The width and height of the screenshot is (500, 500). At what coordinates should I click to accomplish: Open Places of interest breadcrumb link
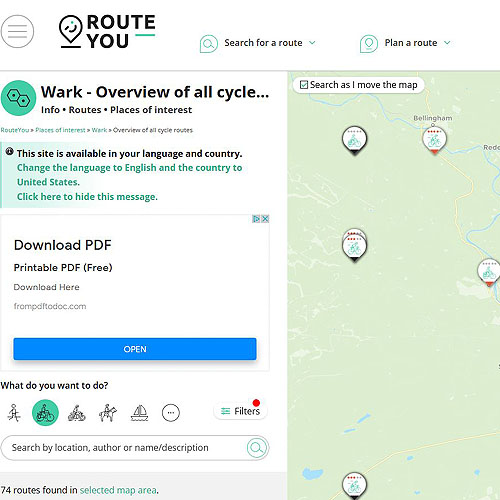(x=60, y=130)
